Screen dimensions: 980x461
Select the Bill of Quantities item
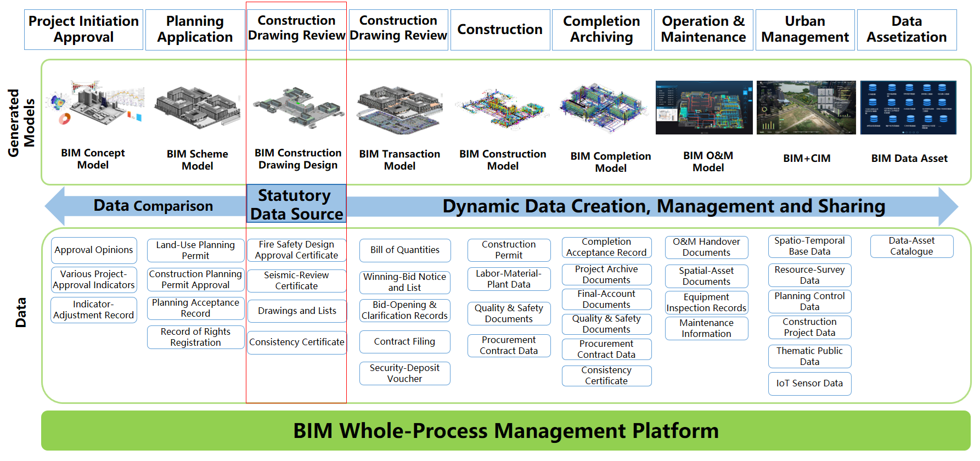point(405,250)
